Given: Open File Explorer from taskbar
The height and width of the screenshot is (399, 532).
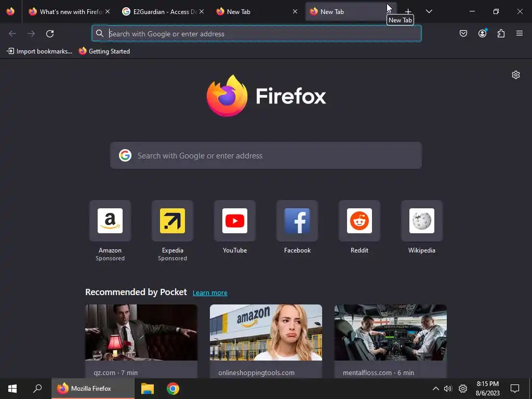Looking at the screenshot, I should (x=148, y=389).
